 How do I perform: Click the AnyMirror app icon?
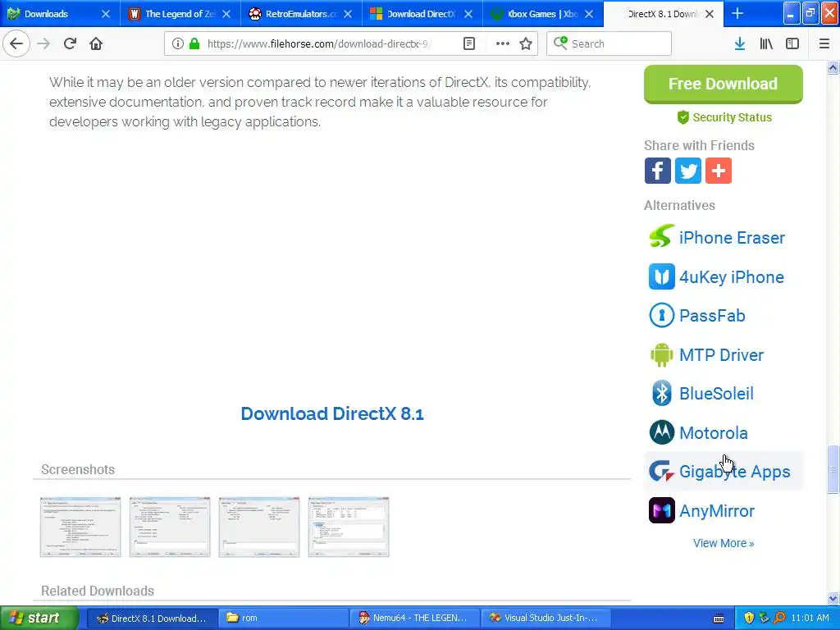click(662, 510)
